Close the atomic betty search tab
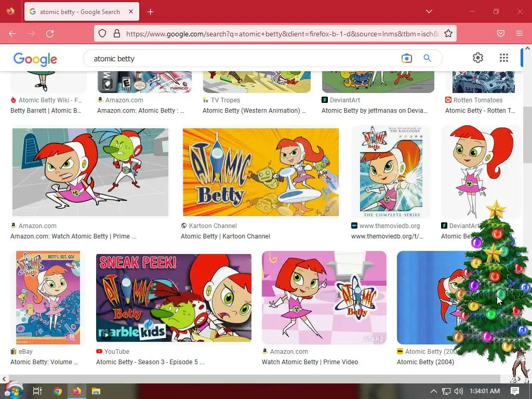Screen dimensions: 532x399 pos(131,11)
